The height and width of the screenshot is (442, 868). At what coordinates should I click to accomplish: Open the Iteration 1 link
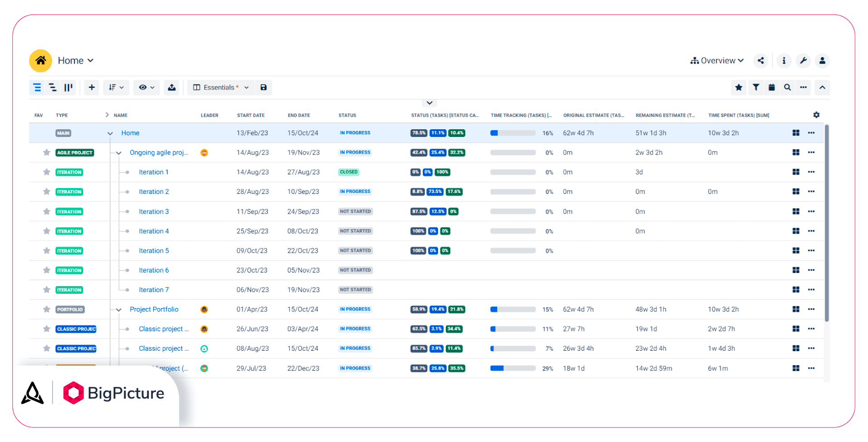(x=154, y=172)
